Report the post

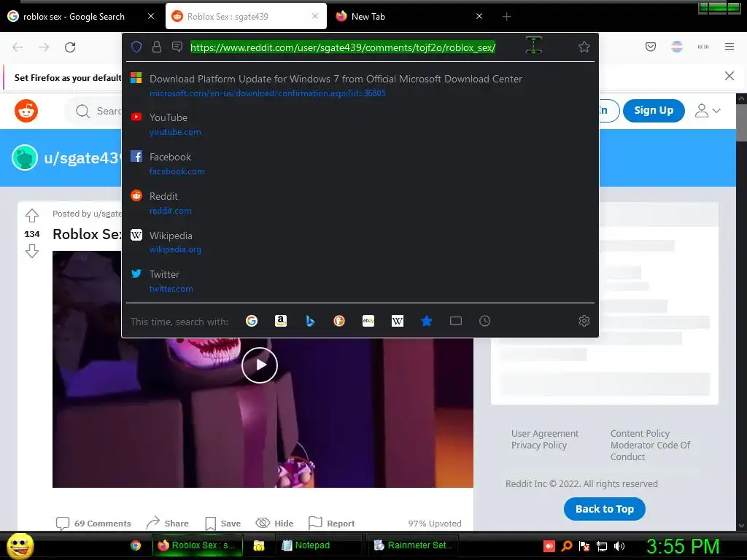(x=332, y=524)
